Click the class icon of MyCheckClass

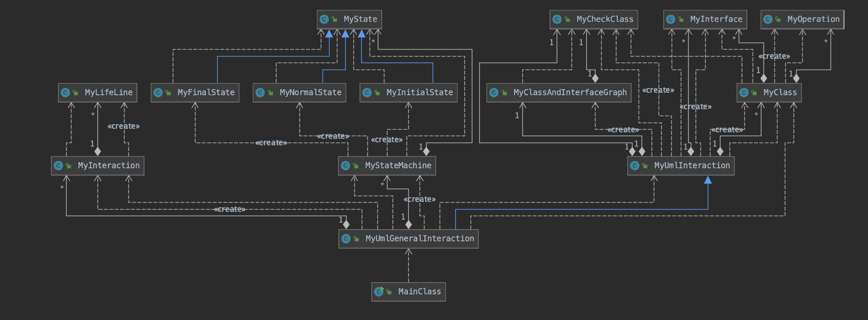(x=557, y=19)
